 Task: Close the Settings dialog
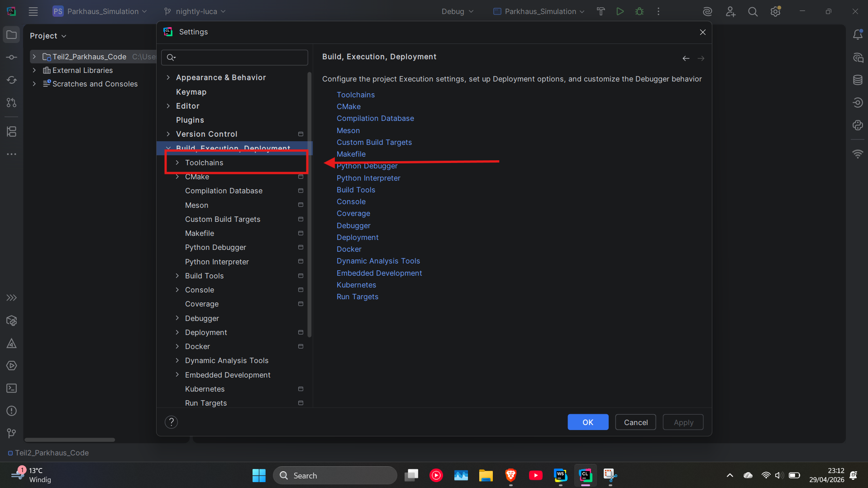click(702, 32)
